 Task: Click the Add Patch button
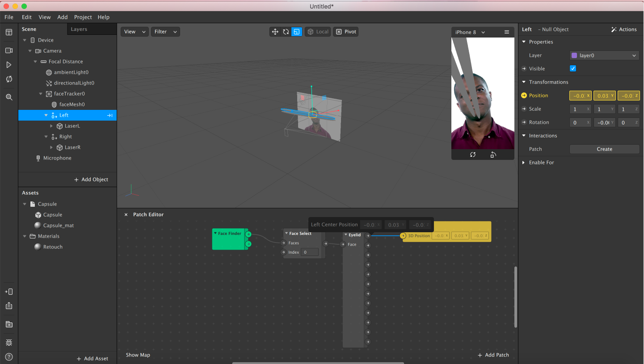click(493, 355)
